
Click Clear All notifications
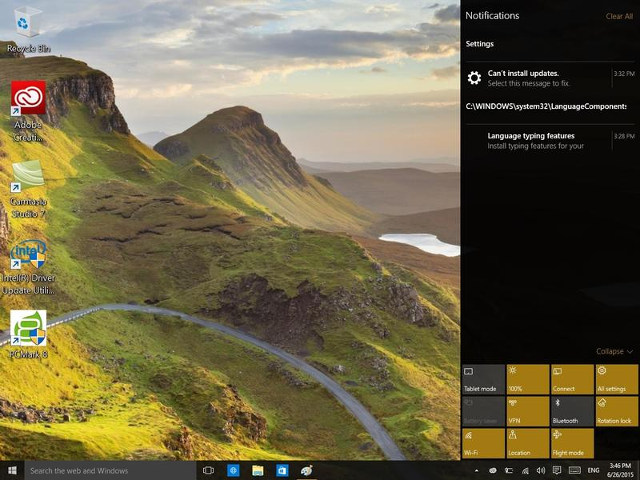coord(619,16)
